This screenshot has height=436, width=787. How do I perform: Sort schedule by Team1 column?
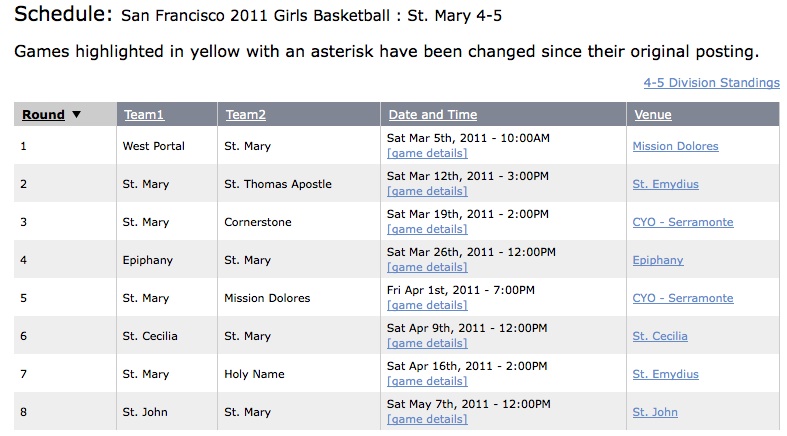point(144,115)
